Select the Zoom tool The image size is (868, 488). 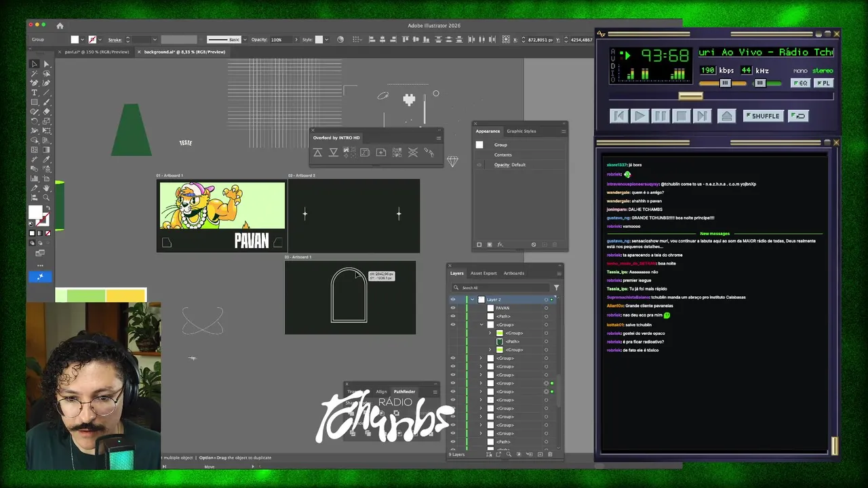(47, 197)
